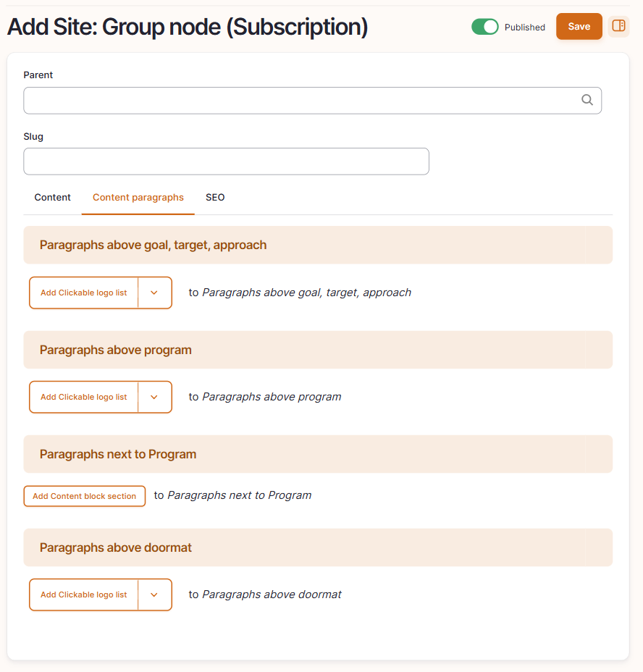The image size is (643, 672).
Task: Toggle the sidebar panel icon beside Save
Action: [x=618, y=26]
